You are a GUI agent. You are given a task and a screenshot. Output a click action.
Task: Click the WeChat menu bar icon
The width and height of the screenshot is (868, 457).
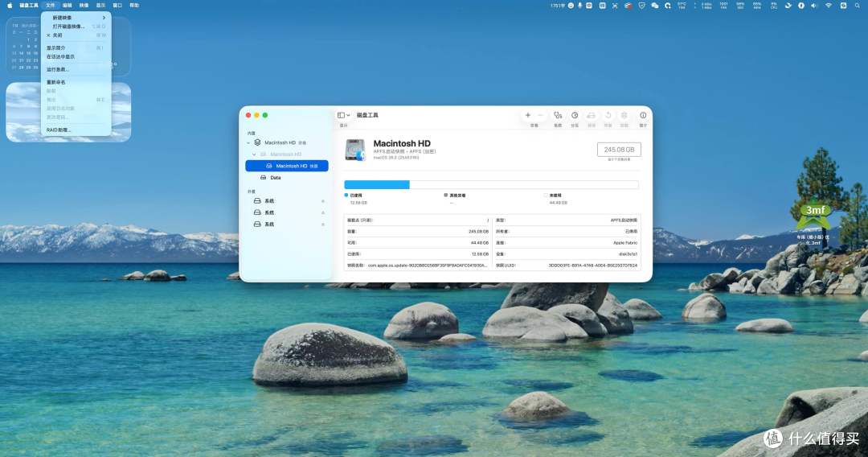pyautogui.click(x=655, y=5)
